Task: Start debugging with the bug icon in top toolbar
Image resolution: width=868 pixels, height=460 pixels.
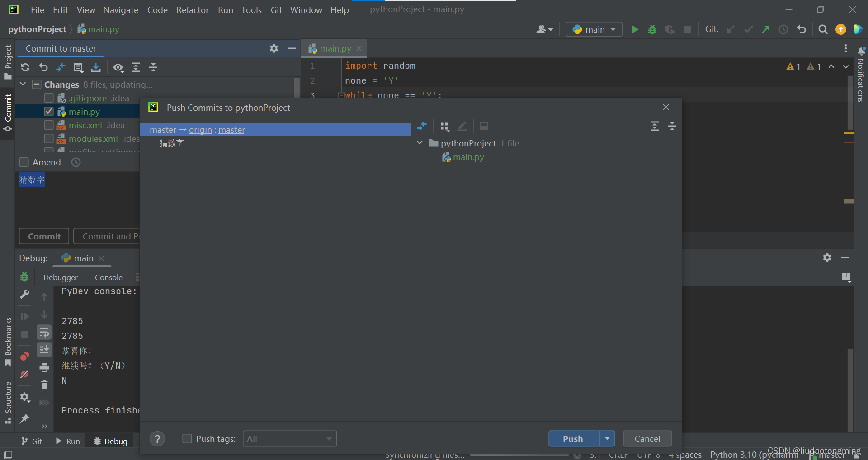Action: click(x=652, y=29)
